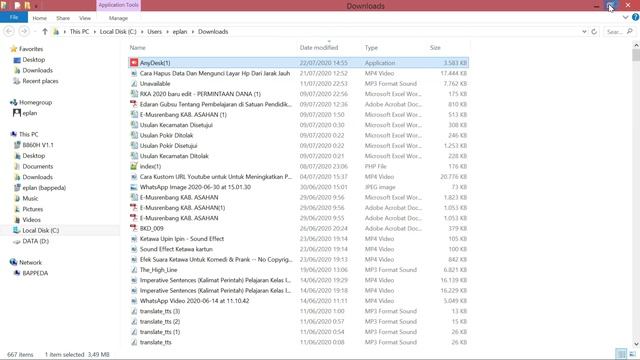
Task: Select the Application Tools contextual tab
Action: 118,5
